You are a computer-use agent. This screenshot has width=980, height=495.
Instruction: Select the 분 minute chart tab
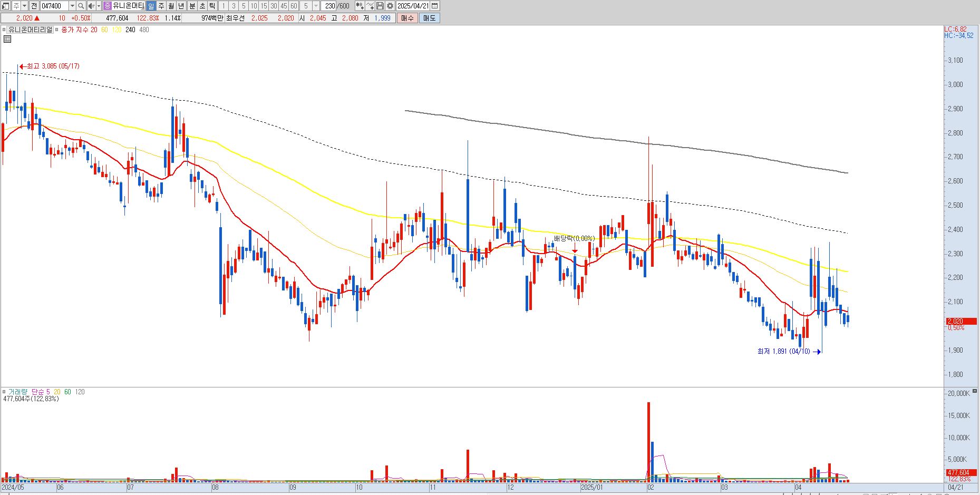tap(192, 6)
